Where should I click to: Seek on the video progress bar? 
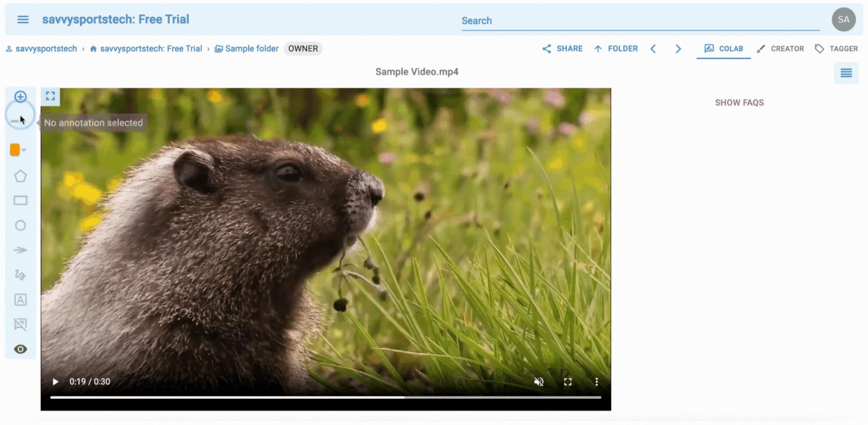[x=325, y=397]
